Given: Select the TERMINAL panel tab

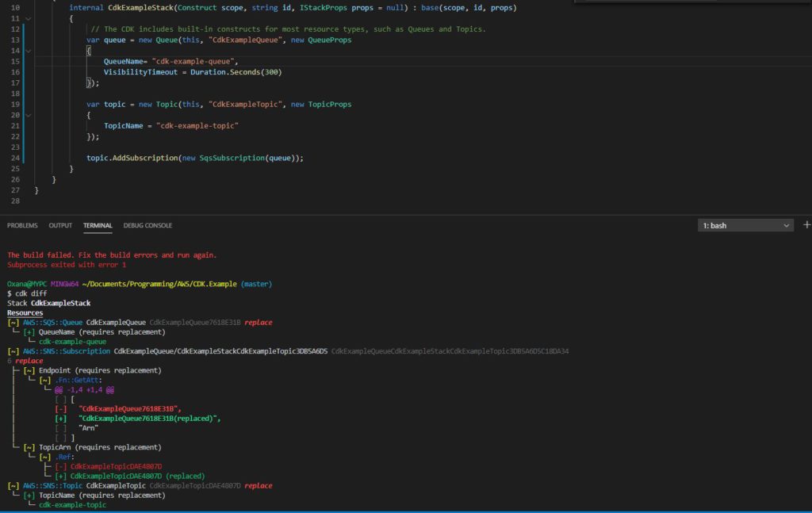Looking at the screenshot, I should 98,226.
